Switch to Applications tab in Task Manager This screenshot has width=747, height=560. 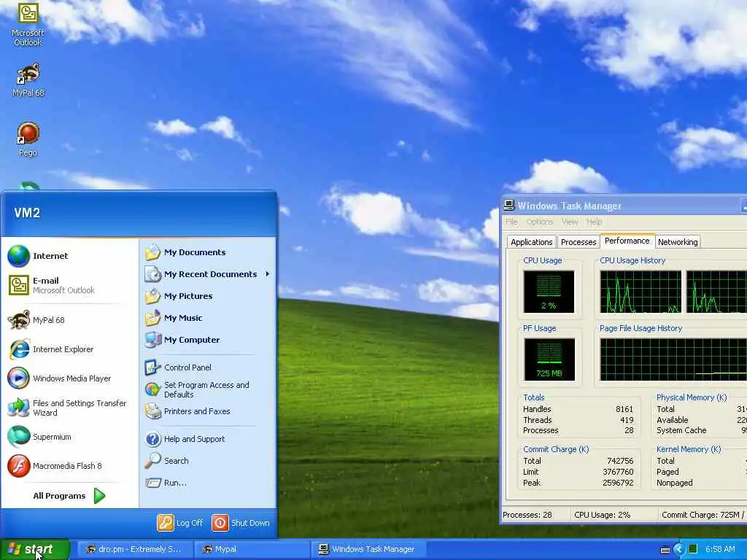click(x=532, y=242)
